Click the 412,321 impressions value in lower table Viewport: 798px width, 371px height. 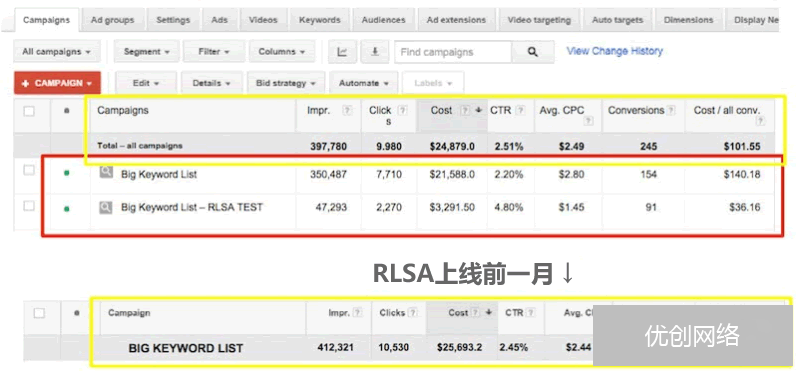pos(335,348)
